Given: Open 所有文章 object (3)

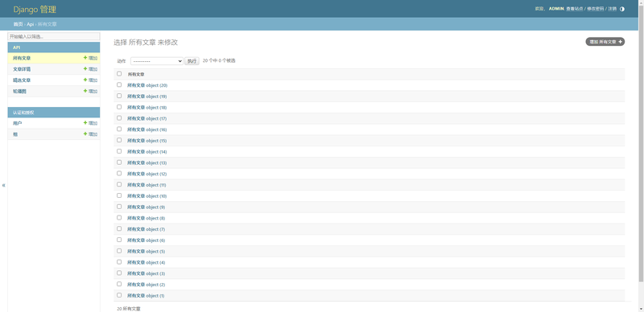Looking at the screenshot, I should (x=146, y=274).
